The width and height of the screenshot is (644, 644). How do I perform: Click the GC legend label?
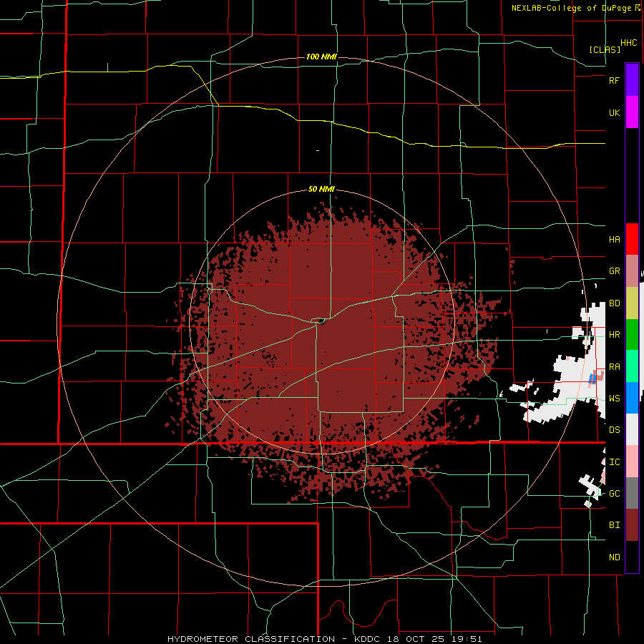[x=614, y=494]
